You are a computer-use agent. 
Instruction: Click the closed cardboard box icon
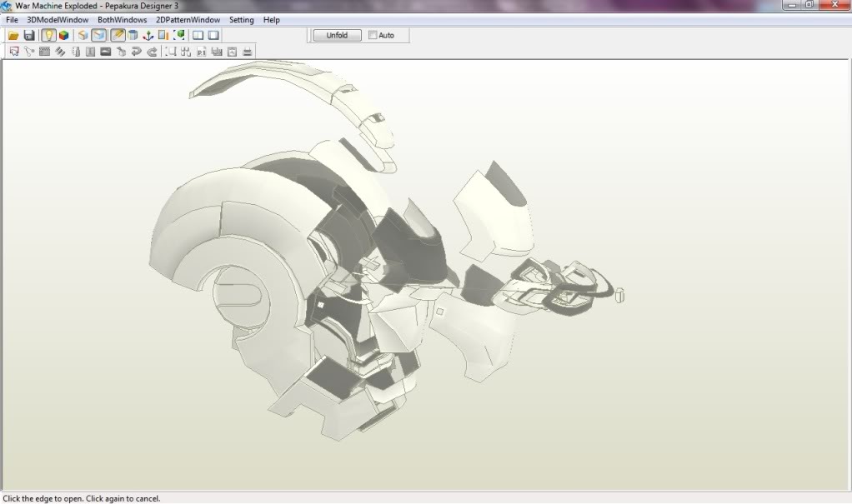point(83,35)
